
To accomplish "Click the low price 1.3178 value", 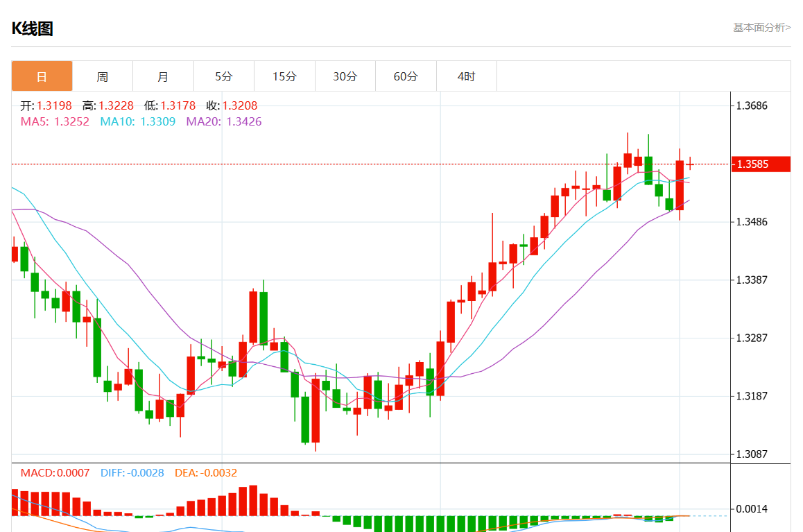I will (178, 105).
